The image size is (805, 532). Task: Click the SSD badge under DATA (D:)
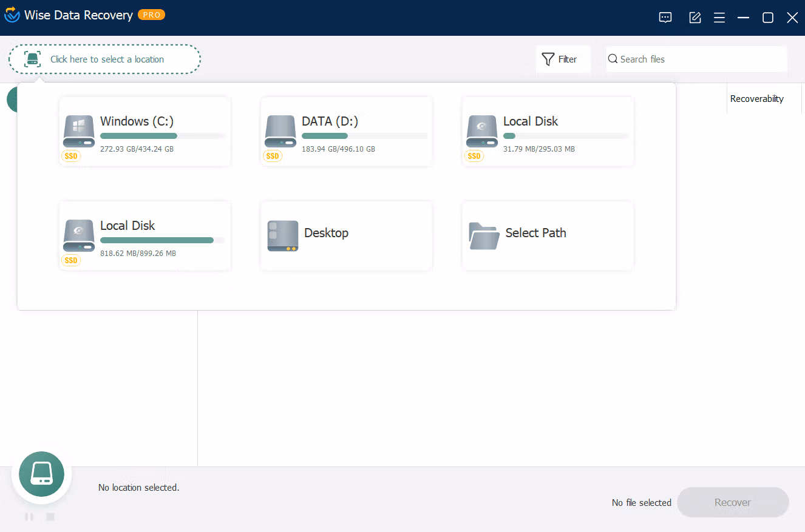click(273, 157)
